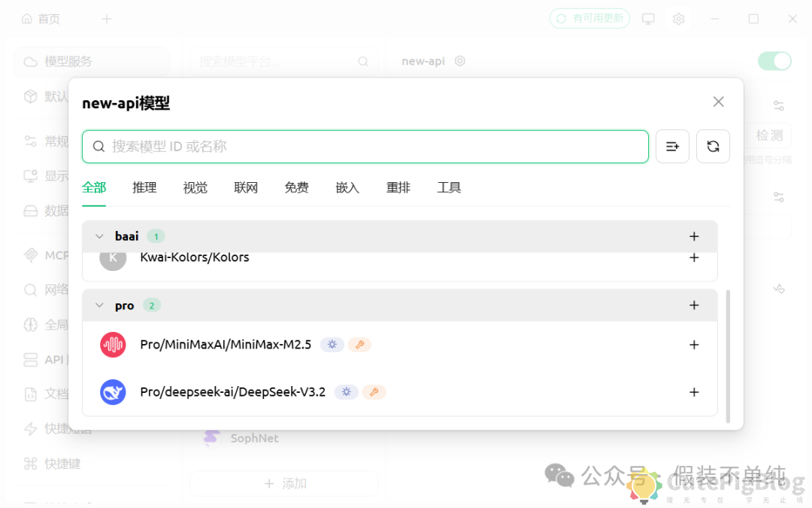Switch to the 推理 filter tab
Image resolution: width=812 pixels, height=508 pixels.
coord(144,187)
